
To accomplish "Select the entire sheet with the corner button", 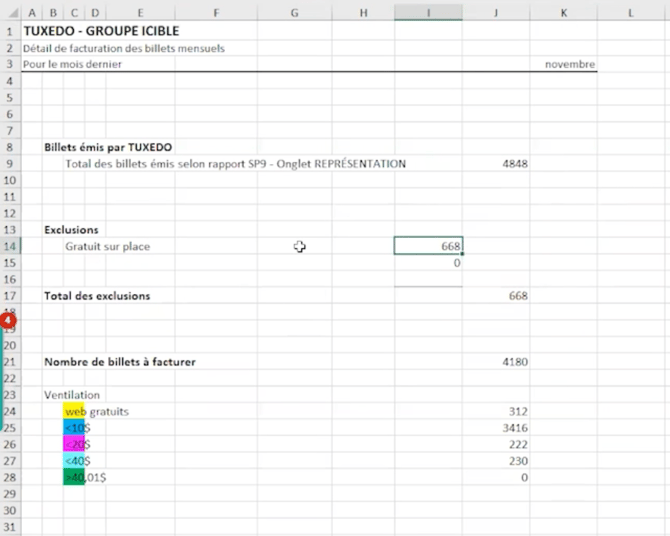I will [x=12, y=13].
